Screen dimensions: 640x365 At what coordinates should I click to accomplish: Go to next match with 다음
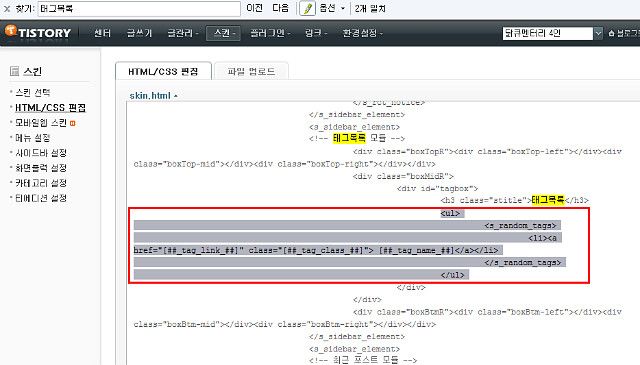tap(280, 8)
